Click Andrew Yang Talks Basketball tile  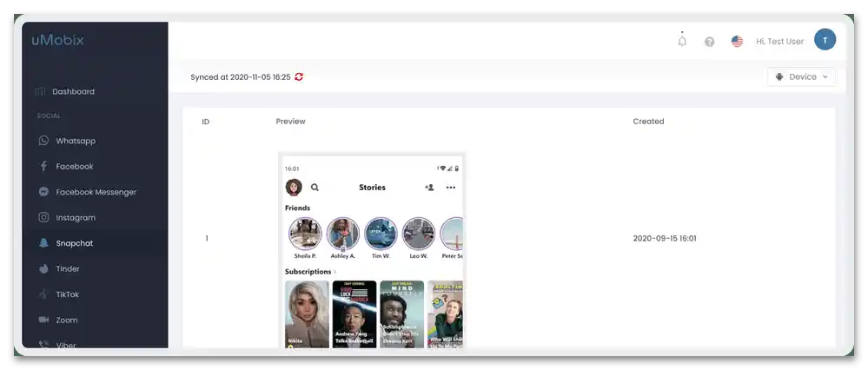pos(354,314)
